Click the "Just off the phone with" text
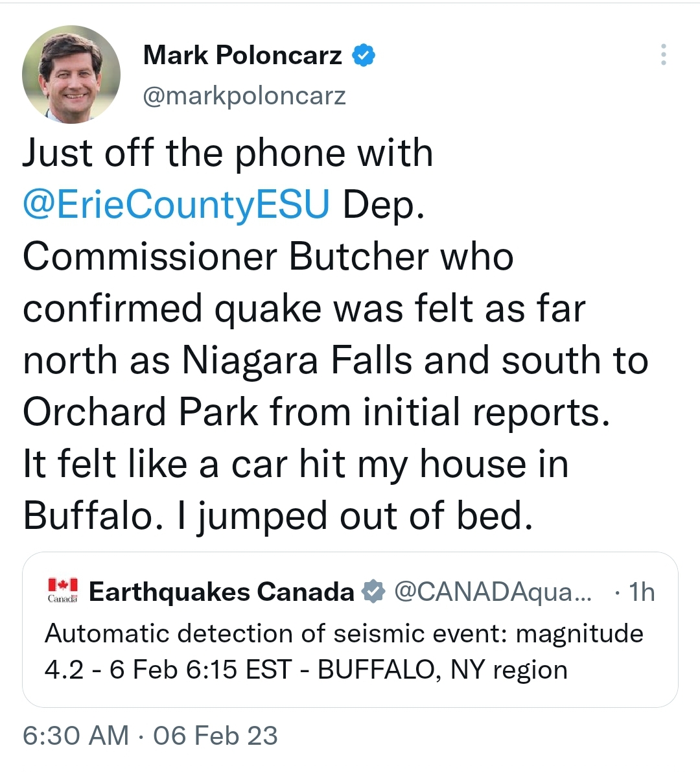Image resolution: width=700 pixels, height=772 pixels. point(227,153)
